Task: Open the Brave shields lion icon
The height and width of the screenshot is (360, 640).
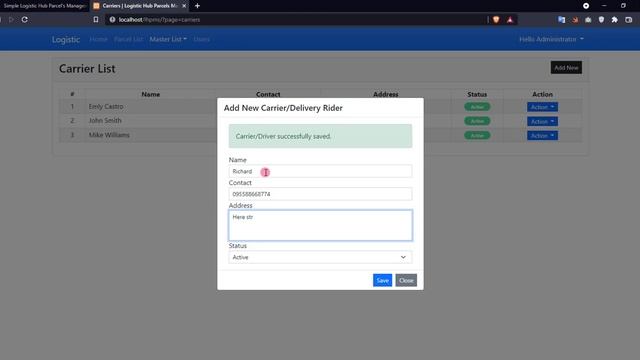Action: (x=496, y=20)
